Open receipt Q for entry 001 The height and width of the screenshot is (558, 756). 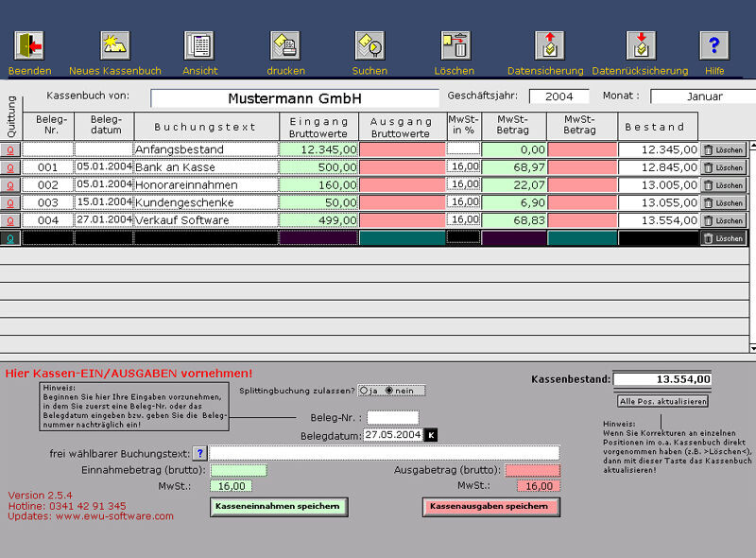[x=10, y=168]
